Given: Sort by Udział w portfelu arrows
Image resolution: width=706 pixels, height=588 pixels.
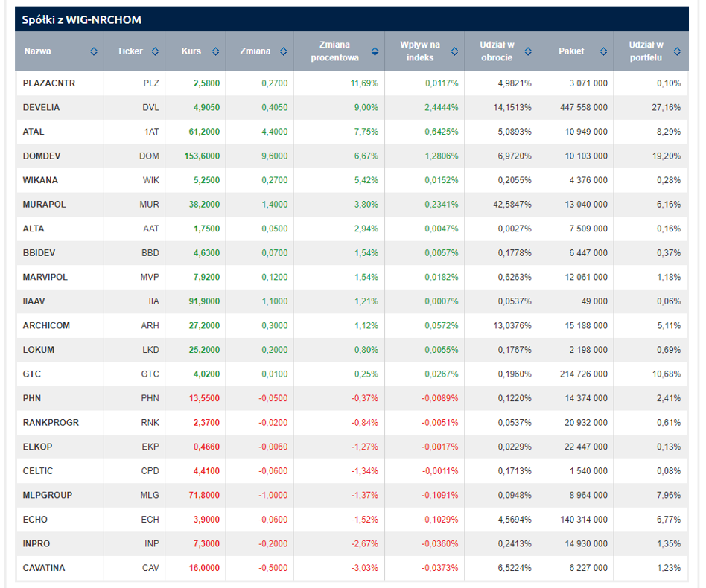Looking at the screenshot, I should pos(677,51).
